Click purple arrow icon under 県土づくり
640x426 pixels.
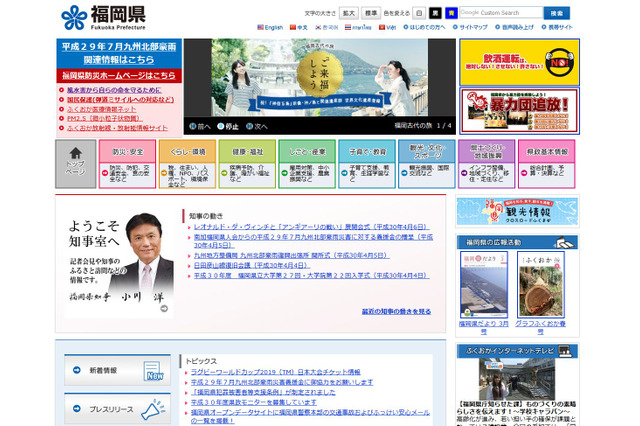click(x=464, y=173)
